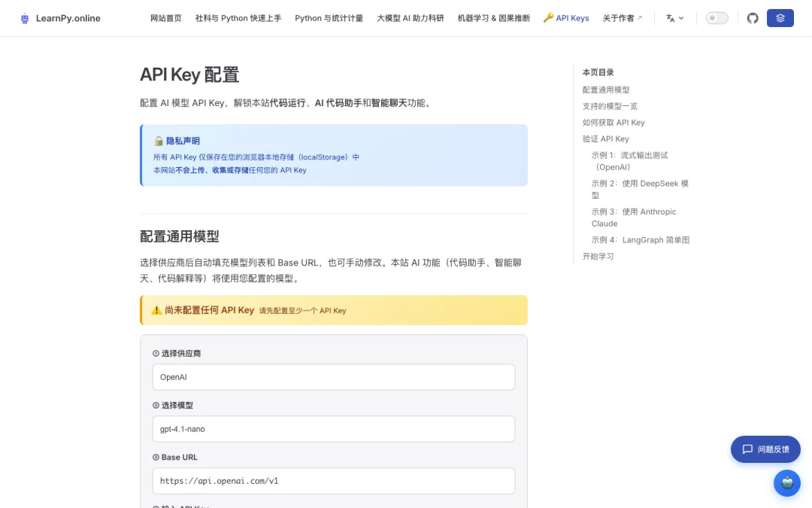
Task: Click the LearnPy.online site title
Action: point(68,18)
